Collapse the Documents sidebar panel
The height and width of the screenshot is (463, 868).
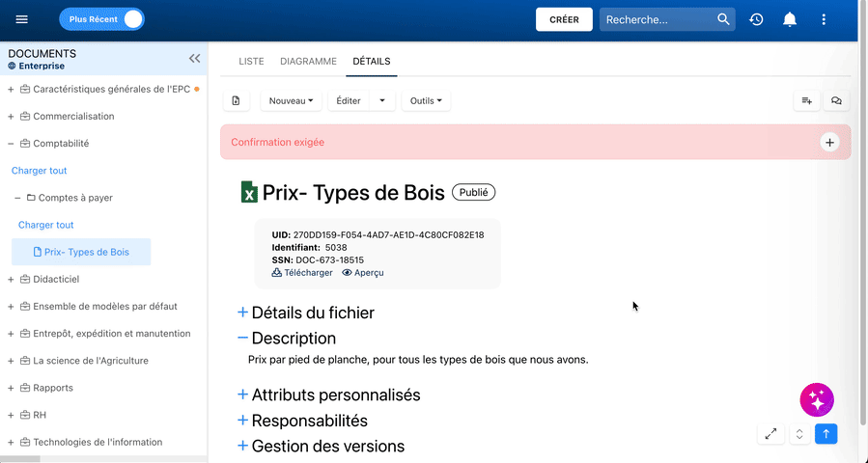point(194,59)
